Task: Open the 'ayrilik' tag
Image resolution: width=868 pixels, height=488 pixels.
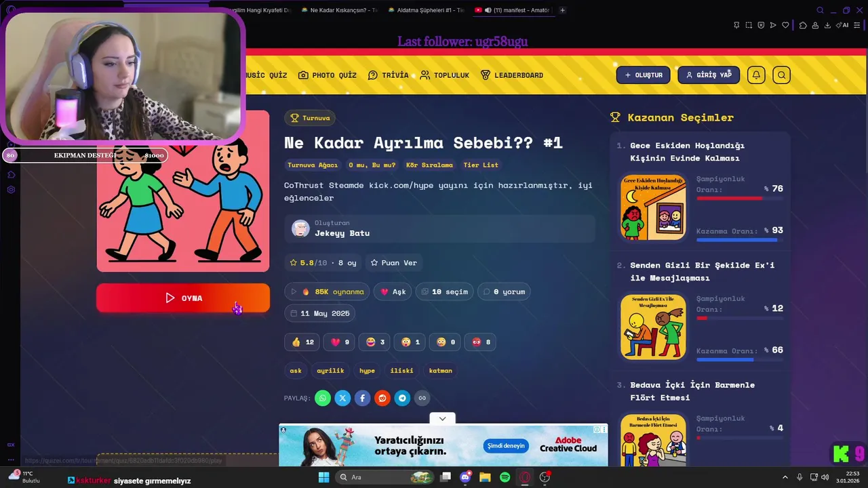Action: point(330,371)
